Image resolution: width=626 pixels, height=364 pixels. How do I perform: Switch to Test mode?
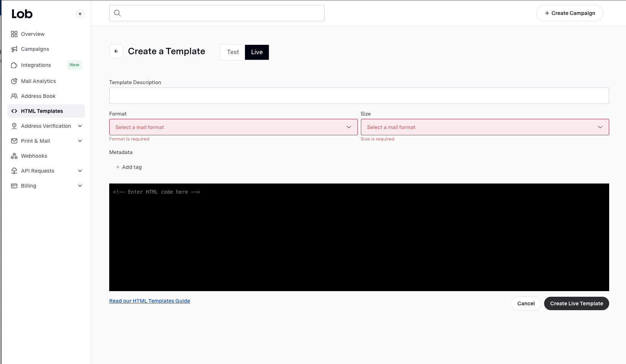pyautogui.click(x=233, y=52)
